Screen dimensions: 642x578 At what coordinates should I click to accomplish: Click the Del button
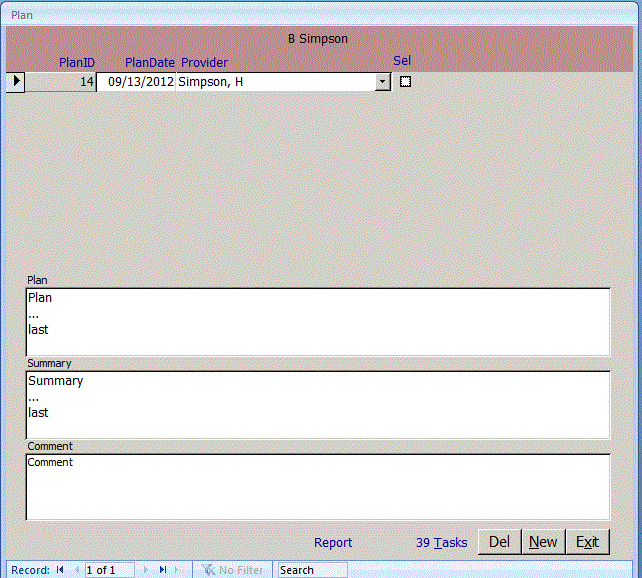500,542
